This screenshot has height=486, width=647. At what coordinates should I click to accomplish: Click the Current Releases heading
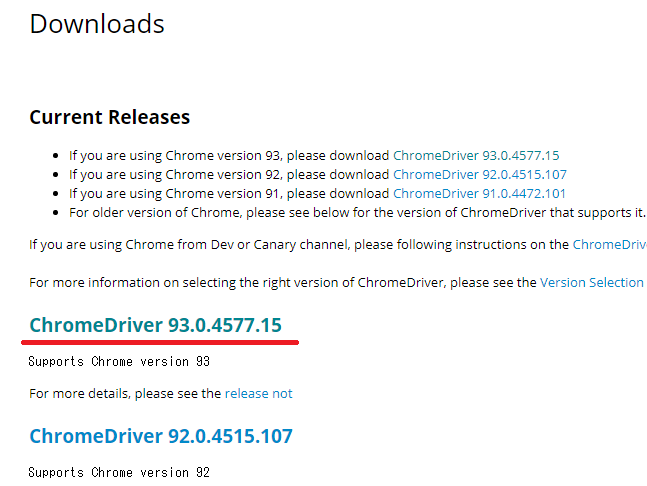[110, 117]
